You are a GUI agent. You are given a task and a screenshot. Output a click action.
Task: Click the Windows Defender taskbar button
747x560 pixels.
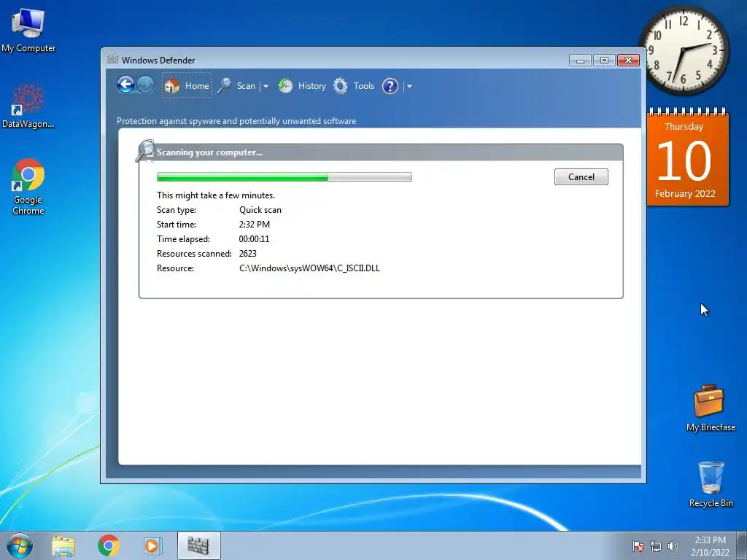coord(198,545)
